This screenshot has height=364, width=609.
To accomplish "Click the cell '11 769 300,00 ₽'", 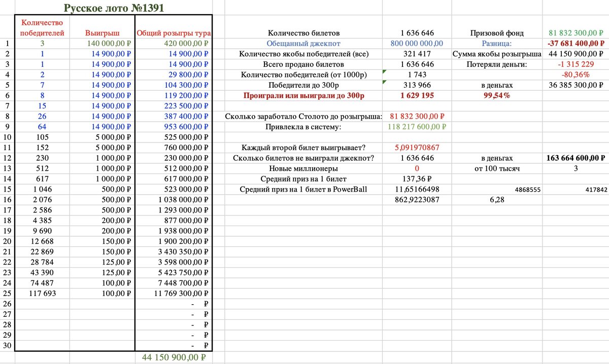I will [182, 293].
